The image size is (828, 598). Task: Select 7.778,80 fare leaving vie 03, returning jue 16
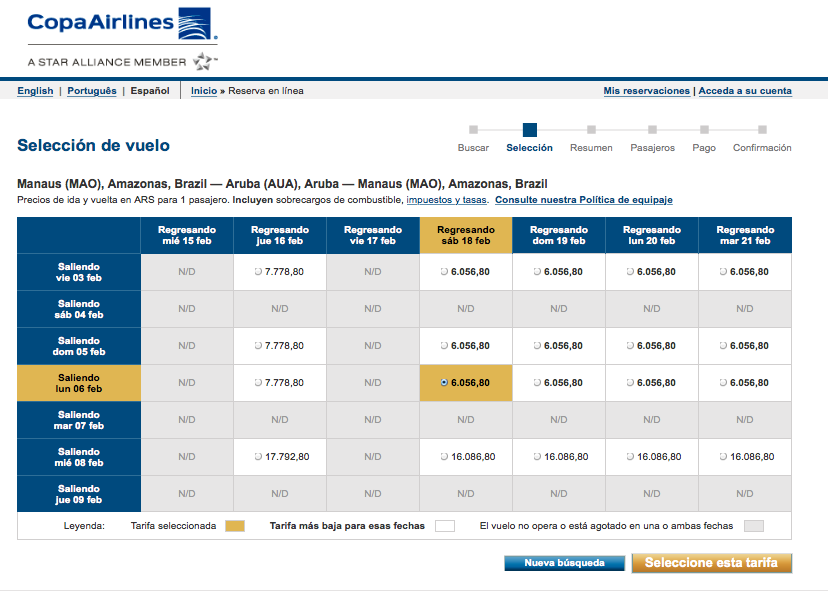pos(258,272)
